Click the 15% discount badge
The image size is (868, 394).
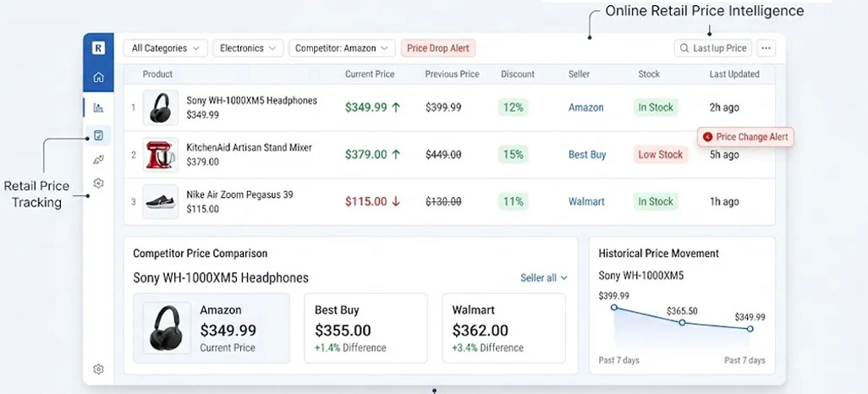point(514,155)
